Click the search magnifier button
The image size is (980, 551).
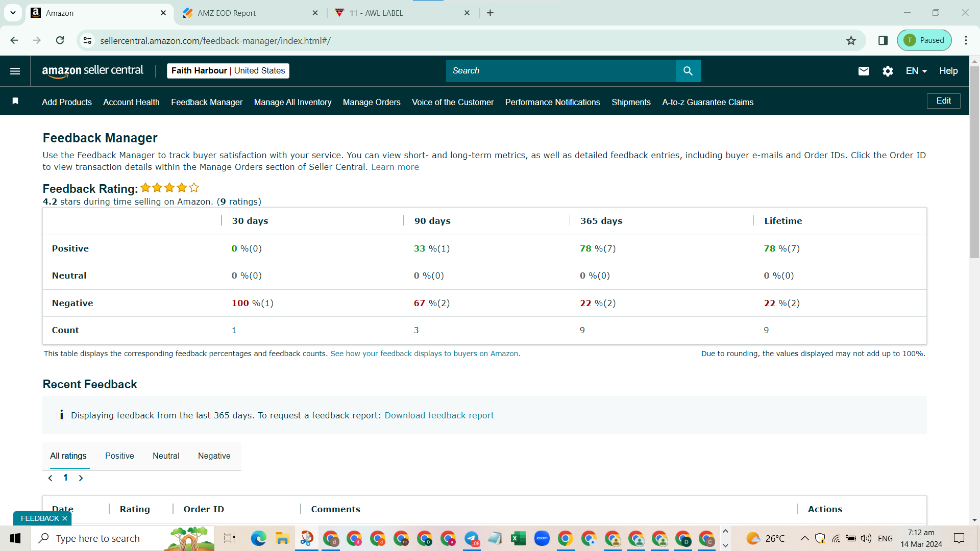[688, 71]
